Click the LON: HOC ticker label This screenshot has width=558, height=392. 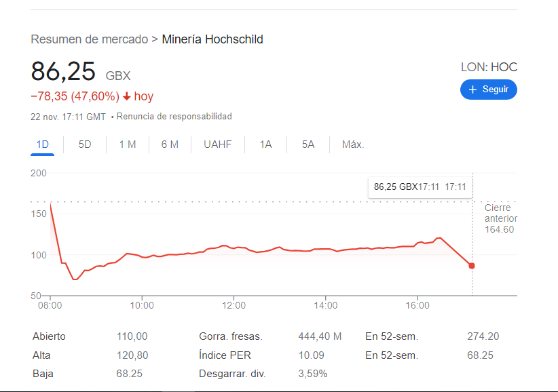489,67
